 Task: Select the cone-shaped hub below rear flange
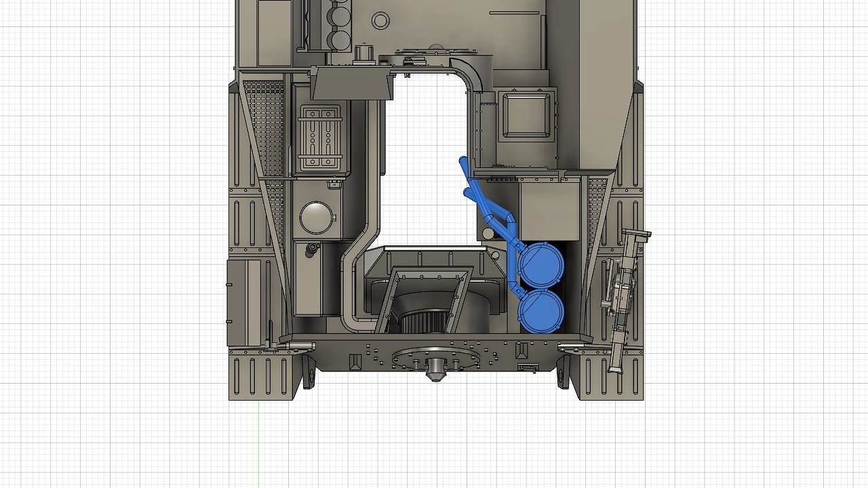click(434, 372)
